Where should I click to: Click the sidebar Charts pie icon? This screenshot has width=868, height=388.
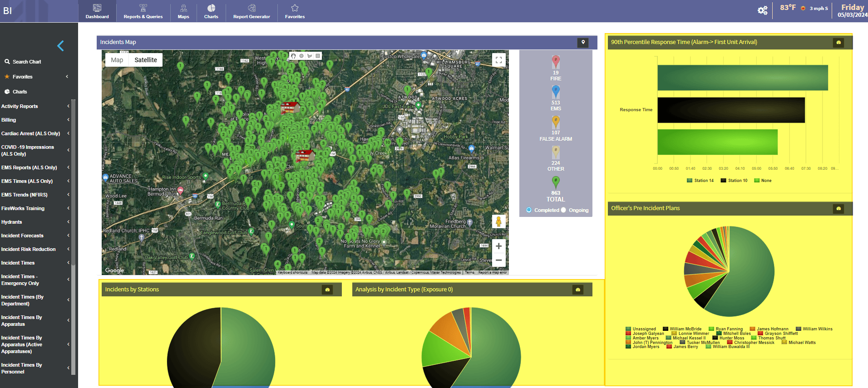(7, 92)
